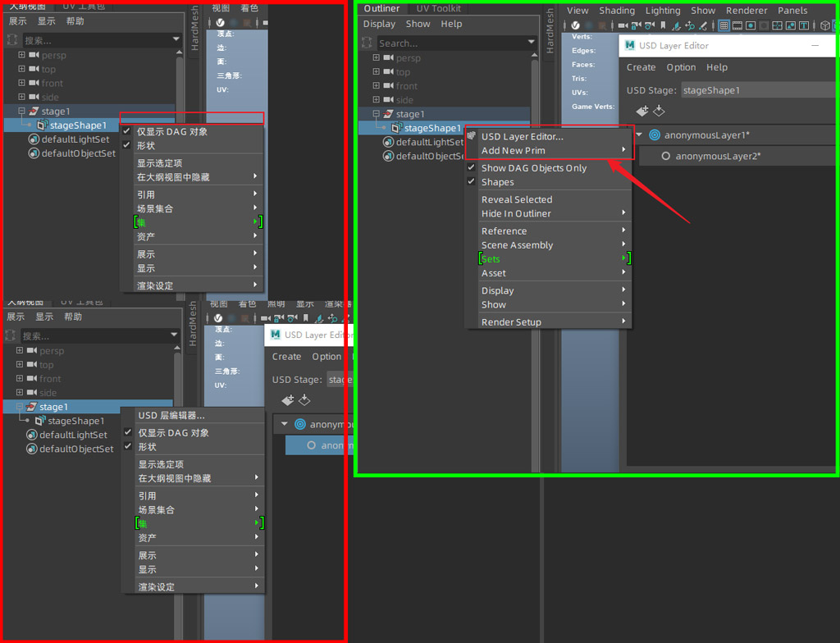Toggle Film Gate icon in English viewport toolbar
Screen dimensions: 840x643
click(737, 25)
